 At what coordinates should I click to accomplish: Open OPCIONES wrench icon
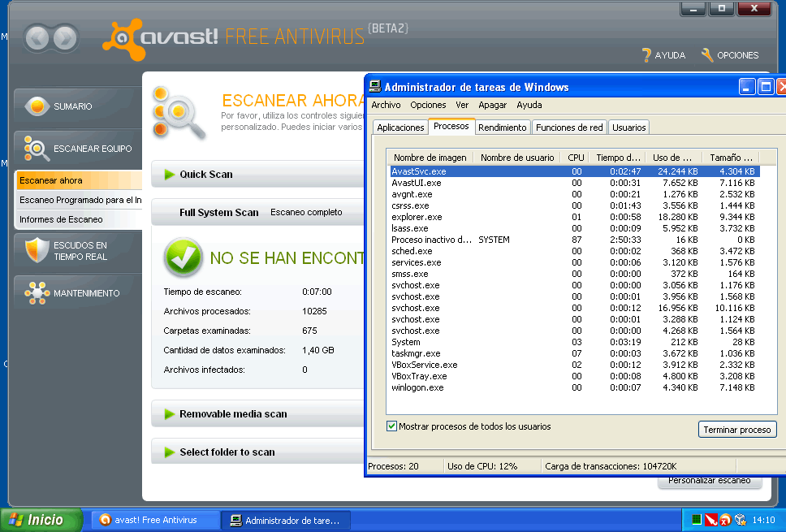(707, 55)
